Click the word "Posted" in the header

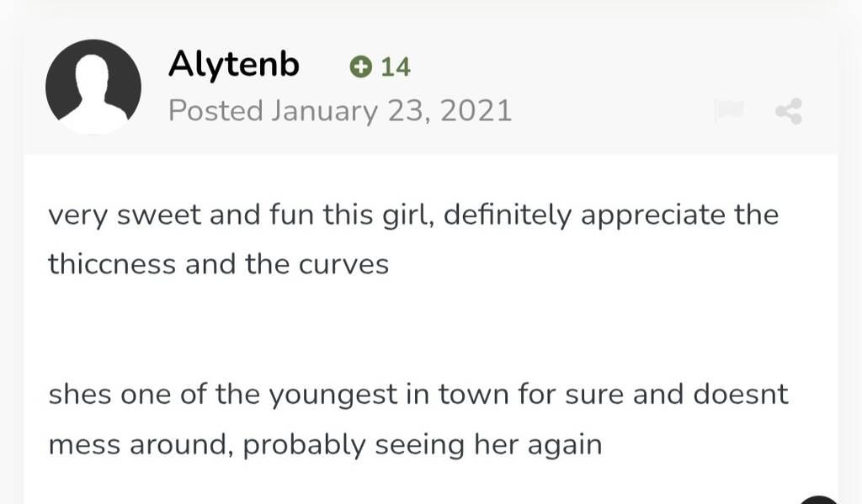pos(215,111)
